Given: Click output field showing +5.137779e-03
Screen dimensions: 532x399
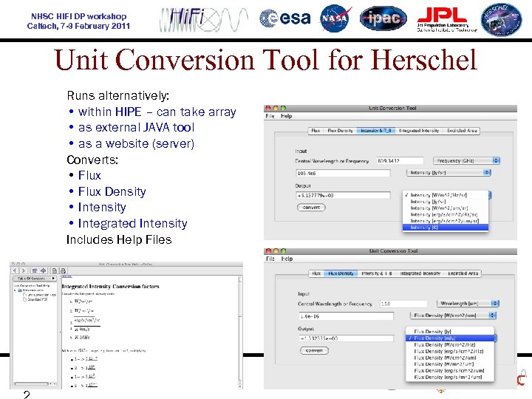Looking at the screenshot, I should 343,195.
